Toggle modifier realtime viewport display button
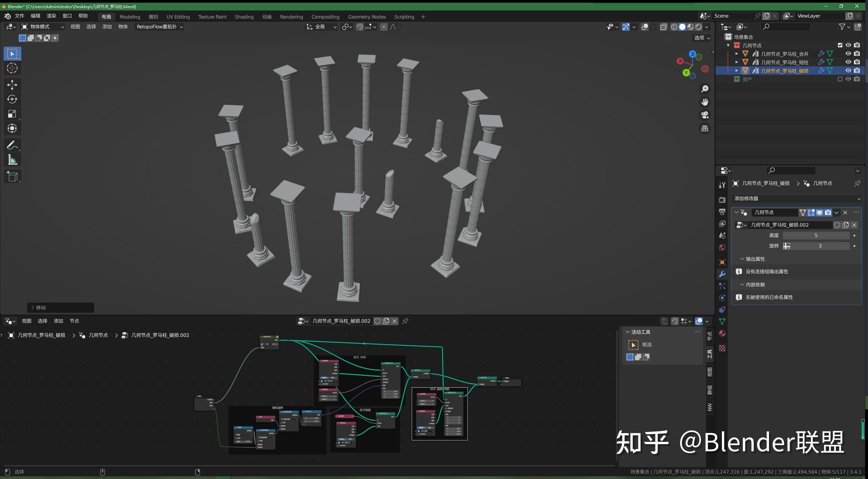 [x=820, y=212]
